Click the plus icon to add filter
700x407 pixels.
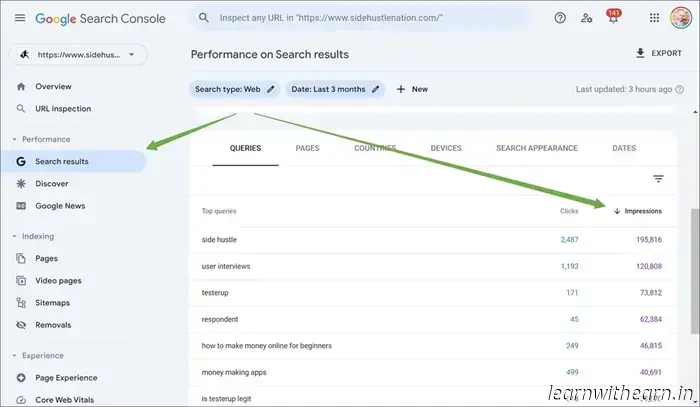(401, 89)
